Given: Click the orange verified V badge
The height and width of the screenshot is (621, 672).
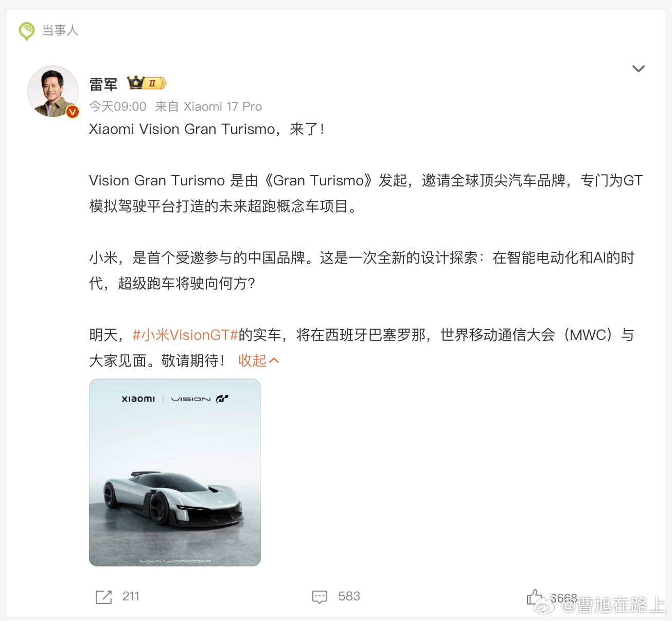Looking at the screenshot, I should click(73, 111).
